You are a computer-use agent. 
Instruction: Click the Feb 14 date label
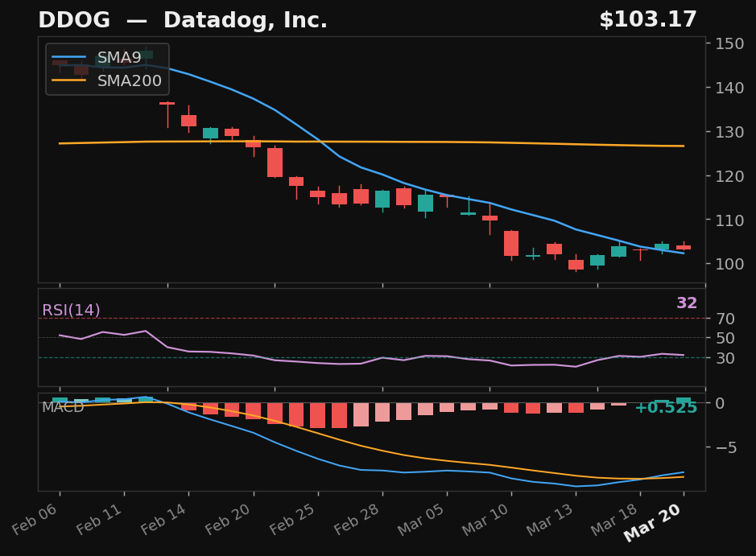tap(164, 518)
